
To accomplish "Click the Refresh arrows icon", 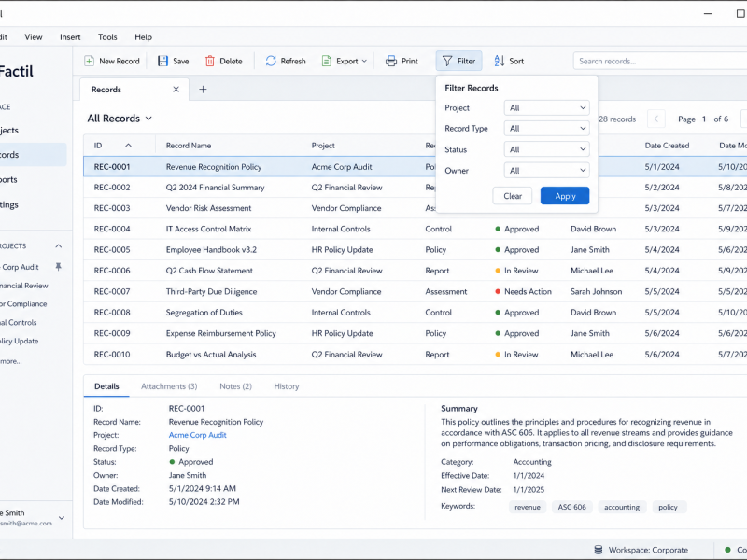I will click(x=271, y=61).
